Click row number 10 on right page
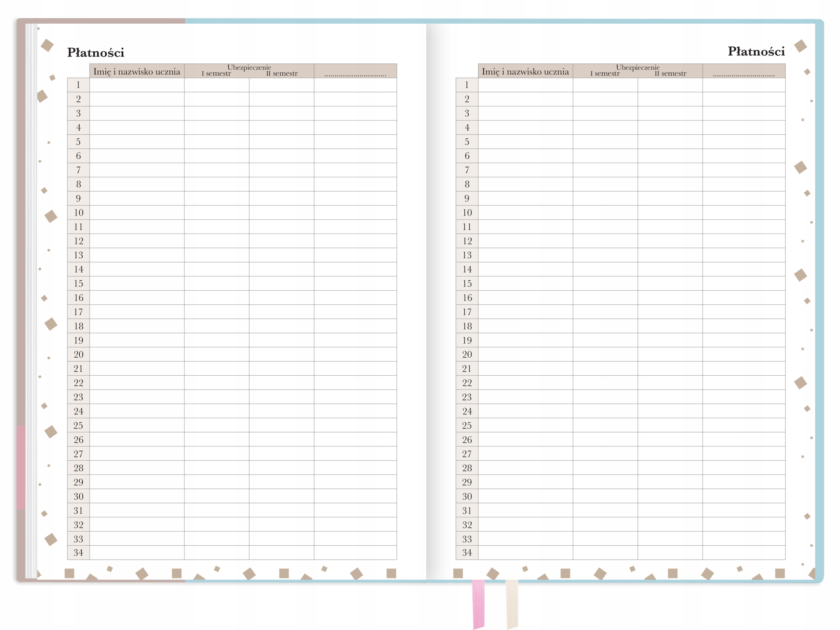The height and width of the screenshot is (630, 840). tap(467, 213)
